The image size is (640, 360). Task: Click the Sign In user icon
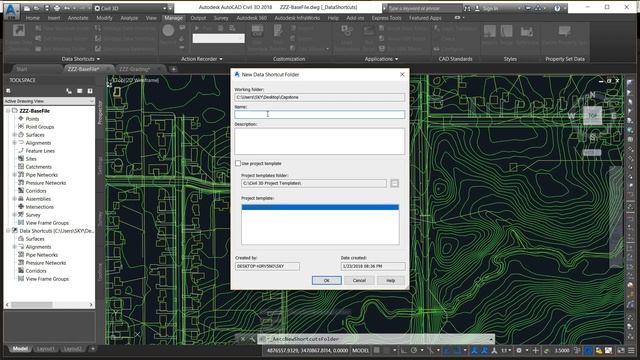[477, 8]
